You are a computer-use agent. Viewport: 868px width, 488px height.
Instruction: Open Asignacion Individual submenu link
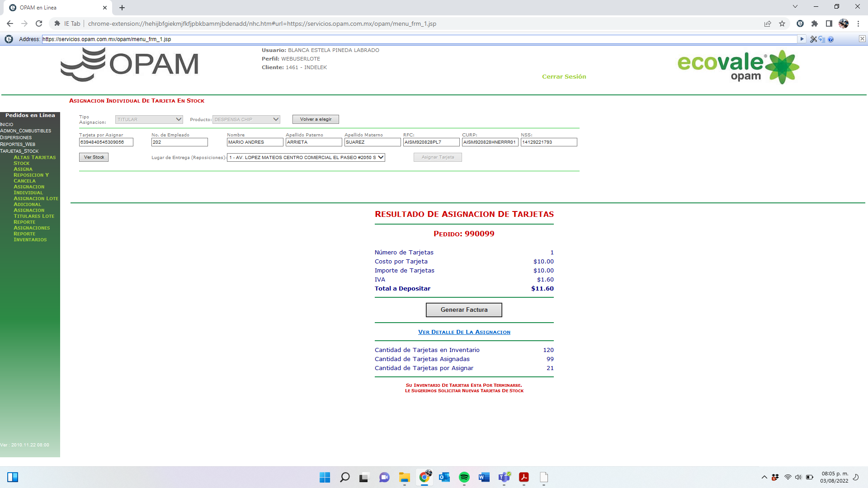click(29, 190)
